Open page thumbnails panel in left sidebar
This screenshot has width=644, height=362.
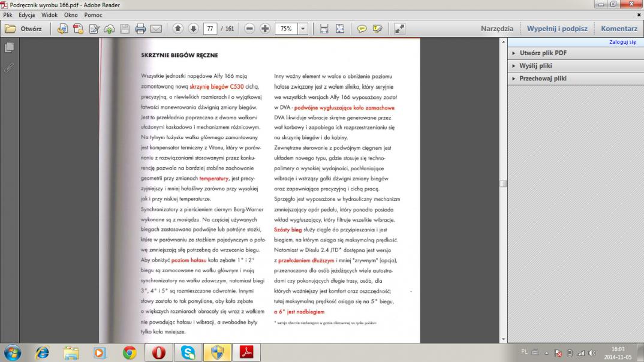9,47
